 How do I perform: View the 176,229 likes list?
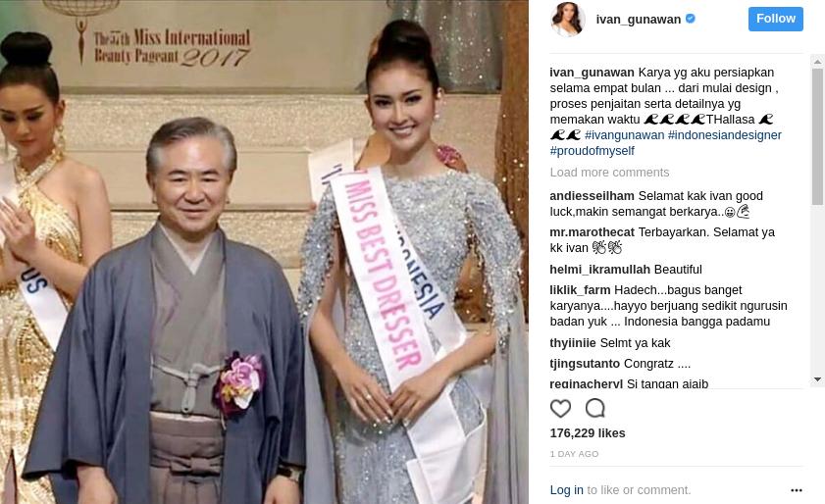click(588, 433)
